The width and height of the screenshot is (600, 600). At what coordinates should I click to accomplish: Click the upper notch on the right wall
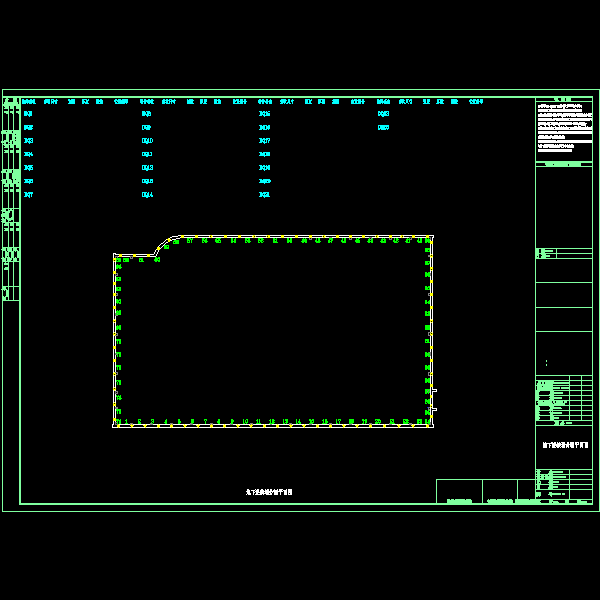(434, 390)
